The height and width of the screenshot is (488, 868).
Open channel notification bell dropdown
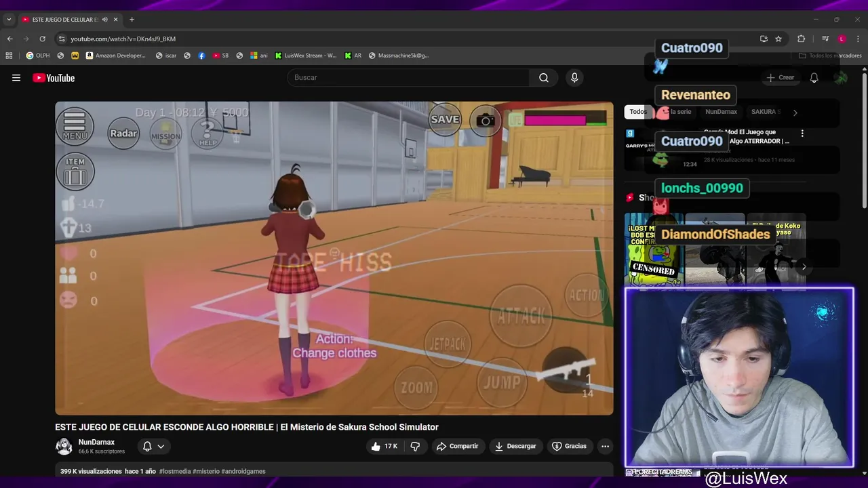[153, 446]
